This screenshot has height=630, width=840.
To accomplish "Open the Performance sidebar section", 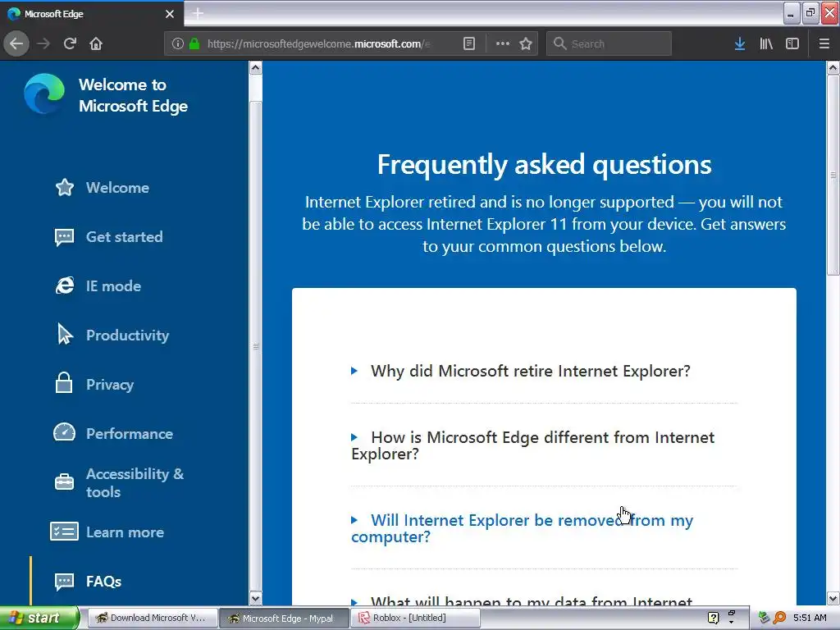I will click(113, 433).
